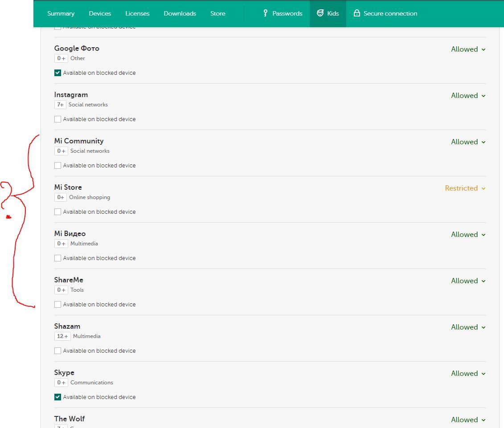504x428 pixels.
Task: Expand Shazam Allowed dropdown
Action: click(x=468, y=327)
